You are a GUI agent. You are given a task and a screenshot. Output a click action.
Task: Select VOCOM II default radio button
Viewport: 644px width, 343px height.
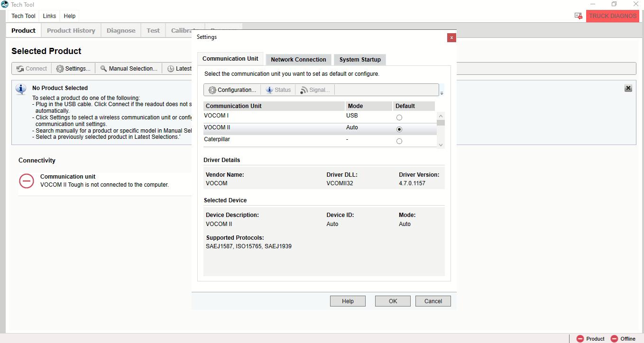(x=399, y=129)
